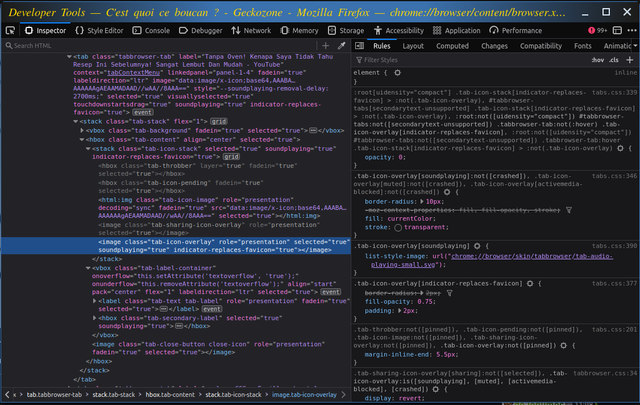Image resolution: width=640 pixels, height=405 pixels.
Task: Toggle the :hov pseudo-class panel
Action: click(x=598, y=60)
